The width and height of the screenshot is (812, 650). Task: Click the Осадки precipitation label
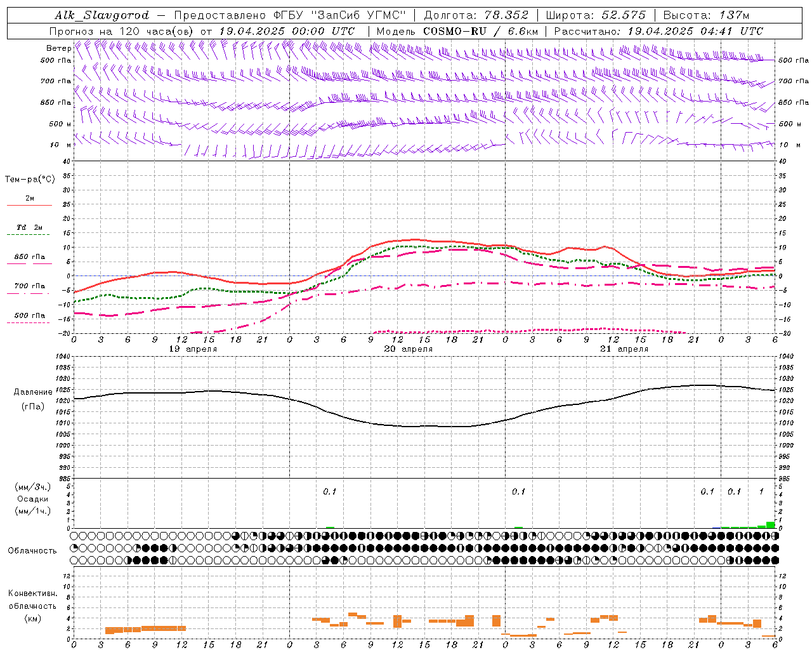click(x=33, y=499)
